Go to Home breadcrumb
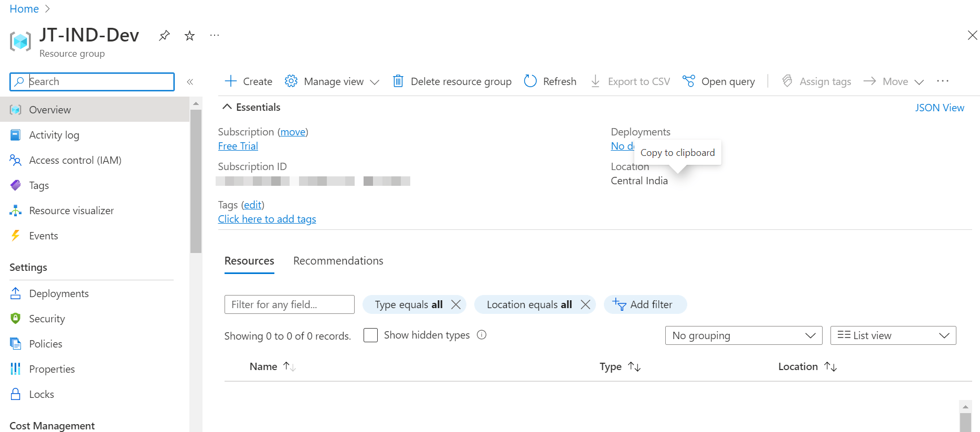This screenshot has height=432, width=980. [24, 9]
